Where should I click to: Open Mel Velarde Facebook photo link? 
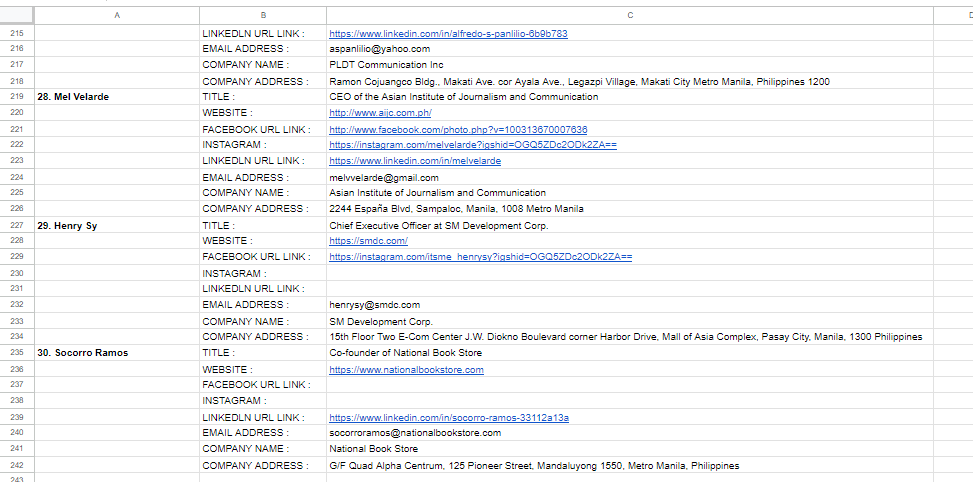(x=458, y=130)
